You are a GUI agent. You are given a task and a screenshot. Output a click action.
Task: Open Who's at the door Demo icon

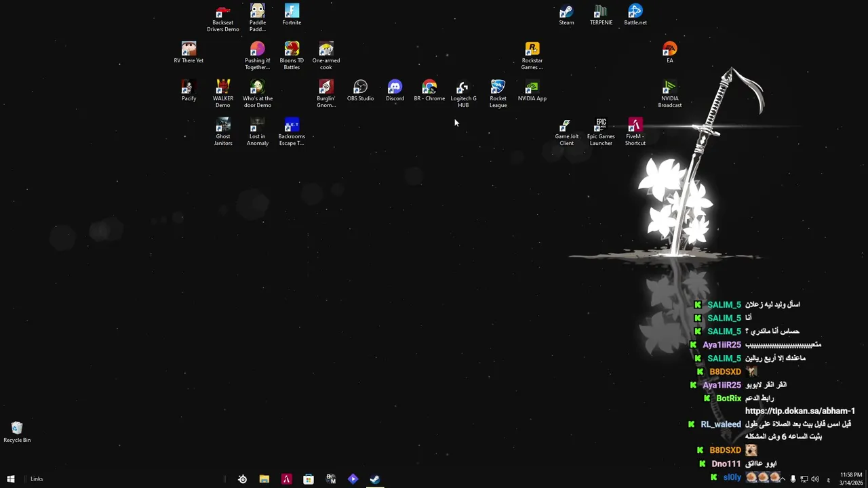(x=257, y=94)
